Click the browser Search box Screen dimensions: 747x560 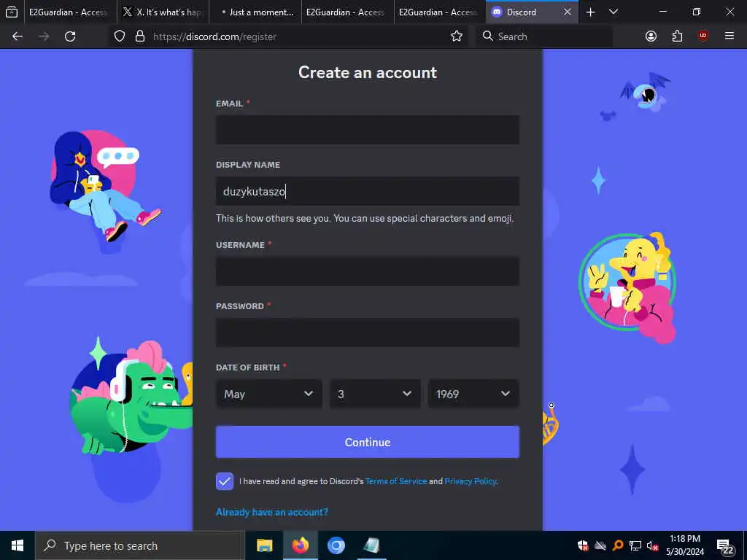(x=544, y=36)
